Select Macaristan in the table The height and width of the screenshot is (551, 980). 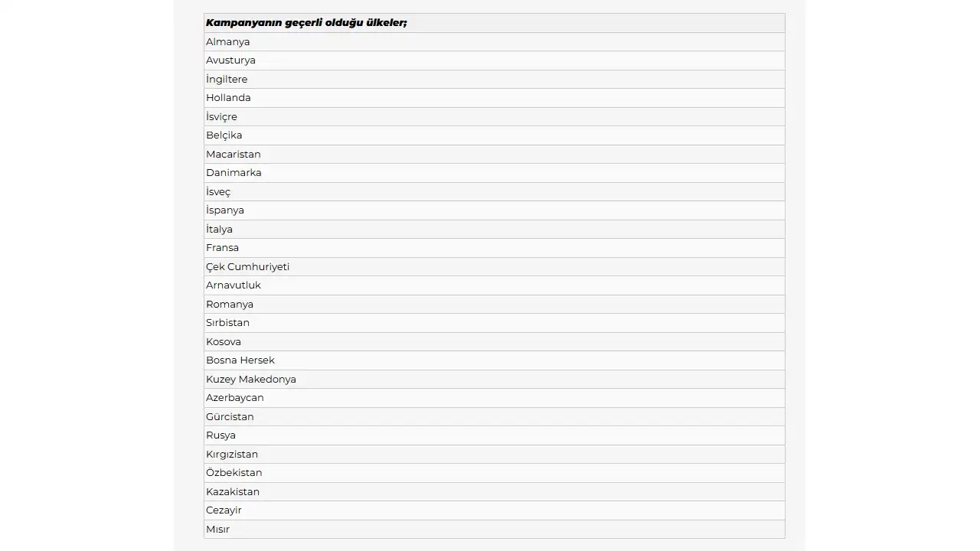(234, 155)
